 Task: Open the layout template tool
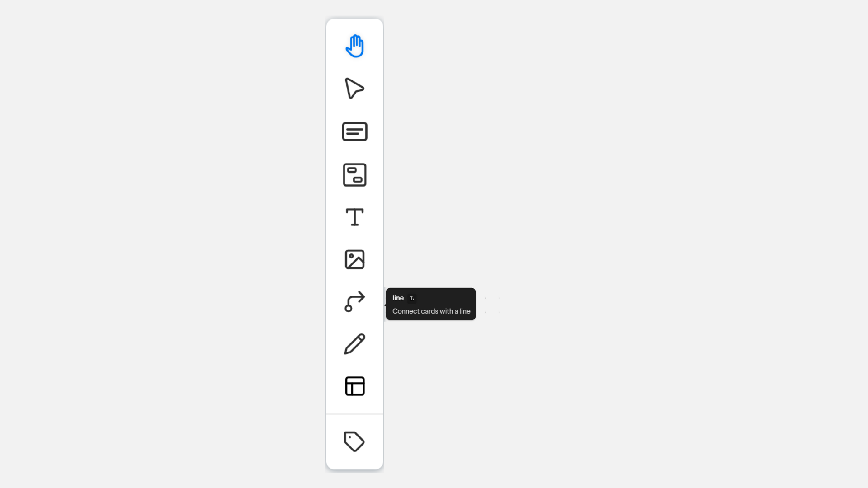[355, 386]
